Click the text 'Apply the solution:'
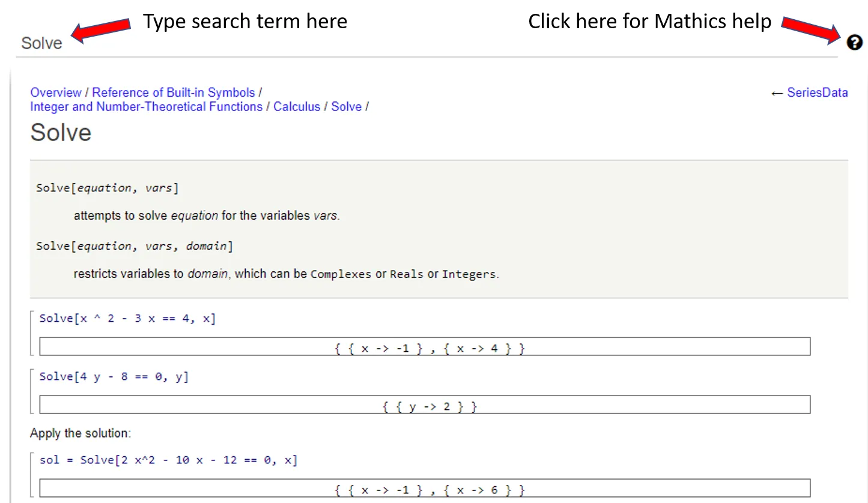The width and height of the screenshot is (868, 503). pos(80,433)
